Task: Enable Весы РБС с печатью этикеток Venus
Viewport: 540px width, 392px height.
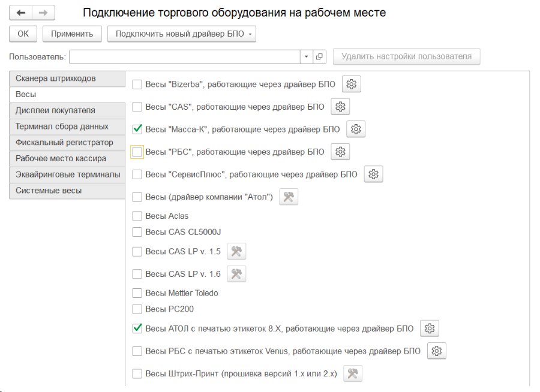Action: 137,351
